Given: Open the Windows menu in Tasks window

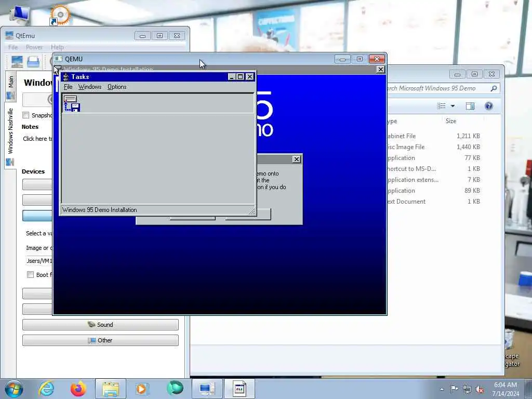Looking at the screenshot, I should tap(90, 87).
